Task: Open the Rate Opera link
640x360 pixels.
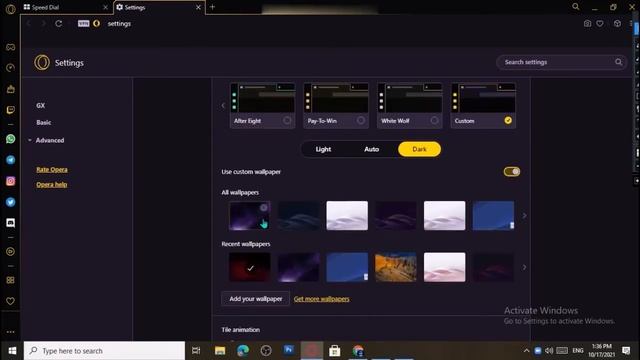Action: [52, 169]
